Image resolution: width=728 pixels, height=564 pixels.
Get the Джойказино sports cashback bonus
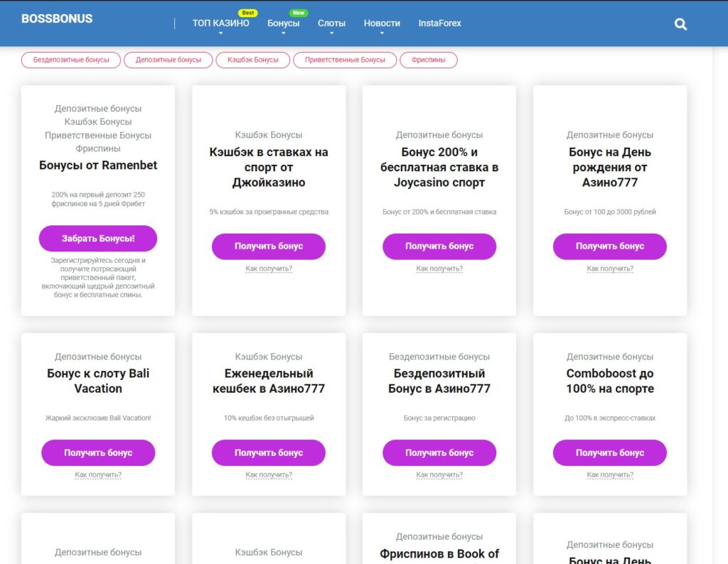pyautogui.click(x=269, y=246)
